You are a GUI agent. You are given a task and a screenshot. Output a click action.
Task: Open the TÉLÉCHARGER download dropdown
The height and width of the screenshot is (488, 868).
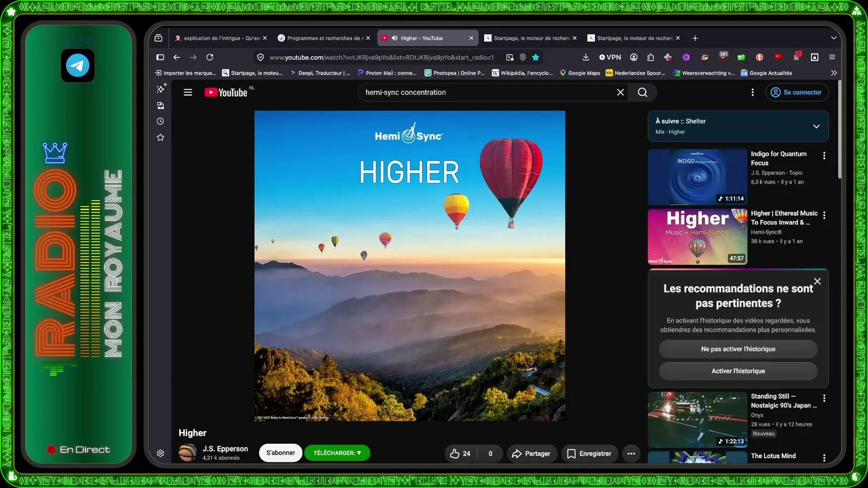coord(337,453)
